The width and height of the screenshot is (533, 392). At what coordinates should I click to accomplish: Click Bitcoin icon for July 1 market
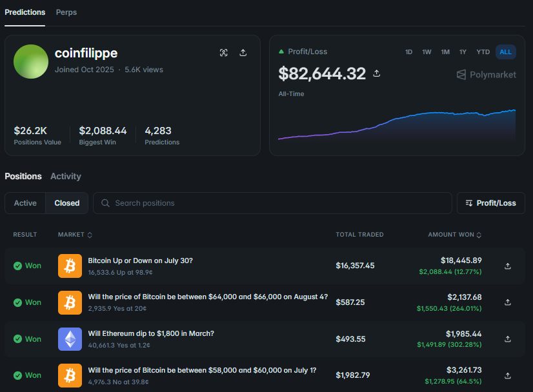pos(70,375)
